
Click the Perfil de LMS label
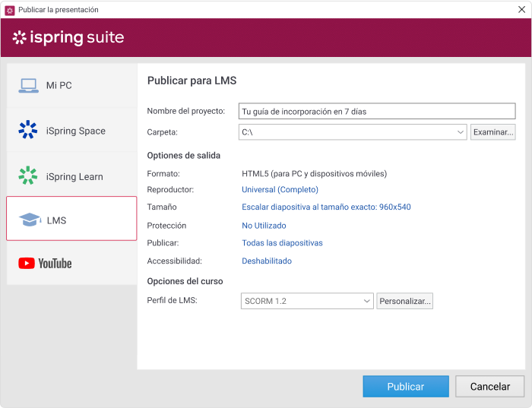pyautogui.click(x=172, y=300)
